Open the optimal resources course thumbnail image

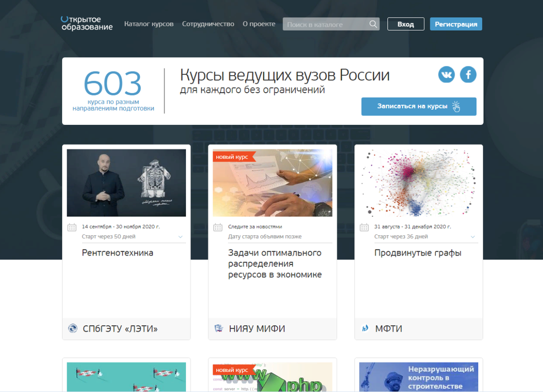272,183
